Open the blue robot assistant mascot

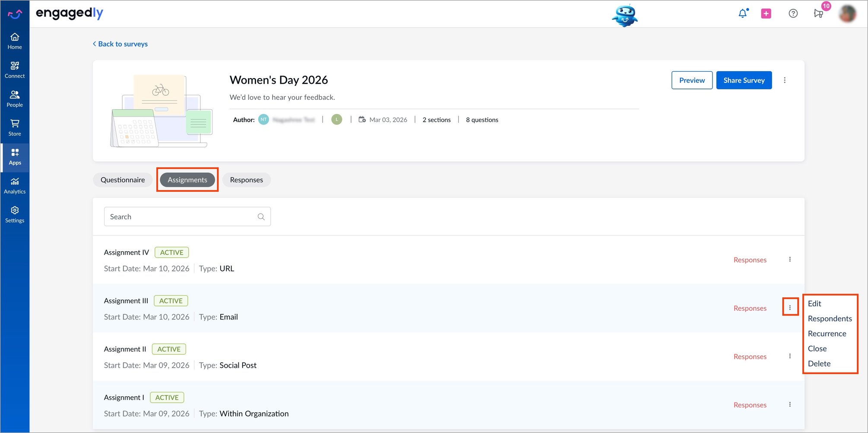pos(624,16)
